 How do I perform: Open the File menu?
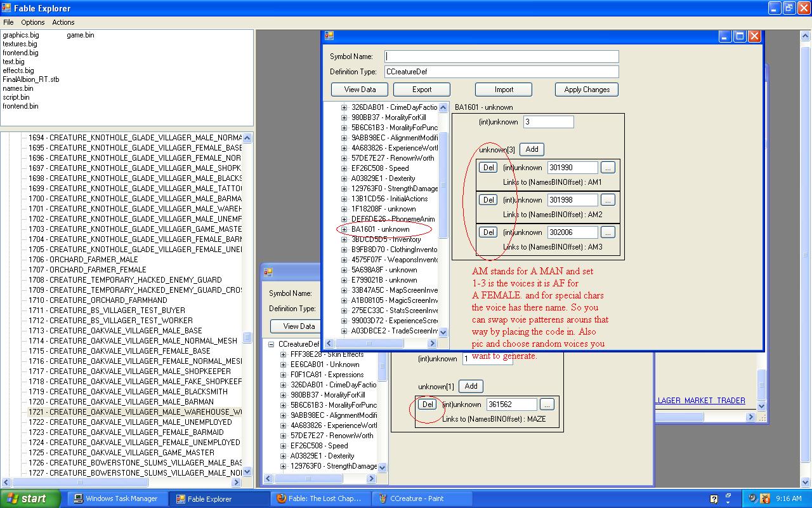click(x=8, y=22)
